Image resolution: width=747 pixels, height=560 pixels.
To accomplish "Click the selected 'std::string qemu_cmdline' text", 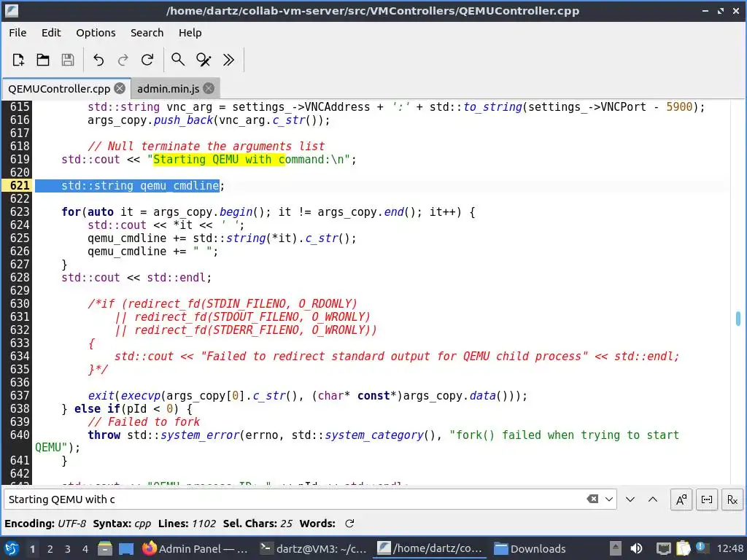I will [x=140, y=185].
